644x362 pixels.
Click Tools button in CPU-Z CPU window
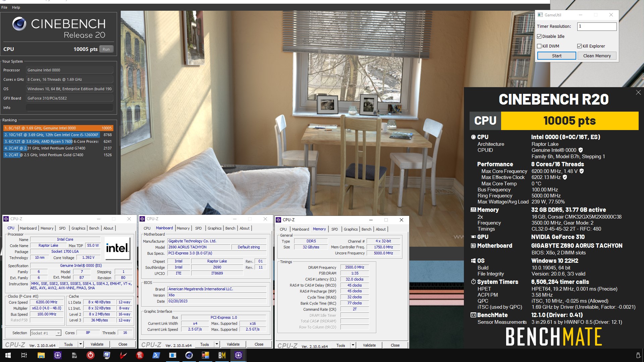[x=68, y=344]
